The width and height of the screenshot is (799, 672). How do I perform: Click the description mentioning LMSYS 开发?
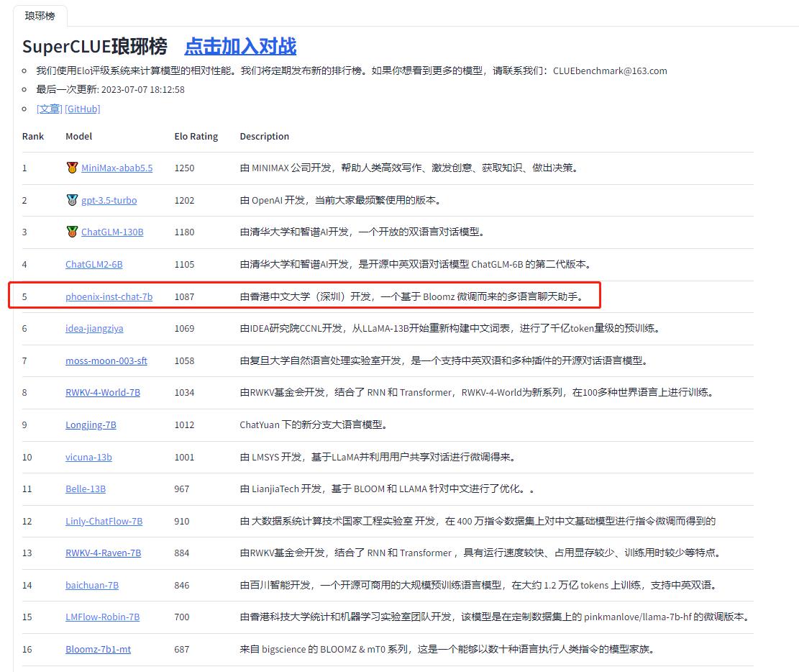click(x=378, y=457)
